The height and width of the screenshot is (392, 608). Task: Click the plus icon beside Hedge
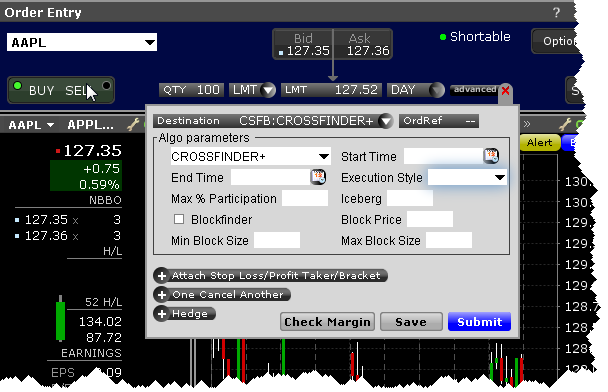pyautogui.click(x=162, y=314)
